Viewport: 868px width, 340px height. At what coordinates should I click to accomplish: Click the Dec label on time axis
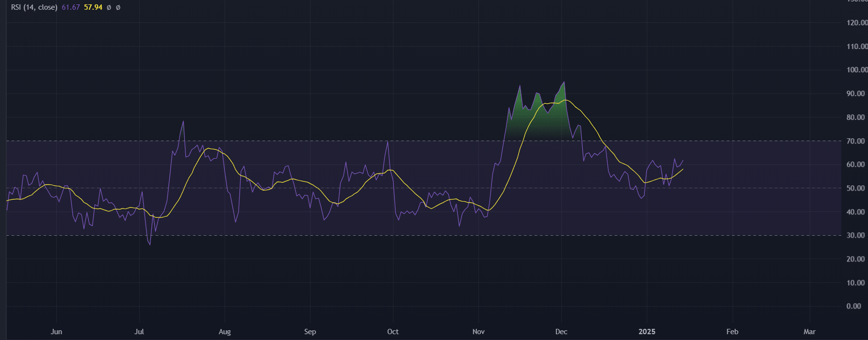click(561, 332)
